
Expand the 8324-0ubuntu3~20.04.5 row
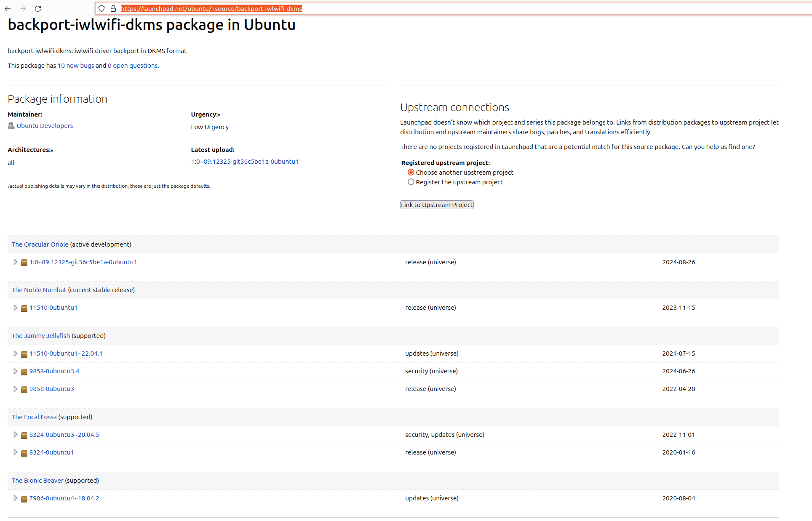[15, 434]
